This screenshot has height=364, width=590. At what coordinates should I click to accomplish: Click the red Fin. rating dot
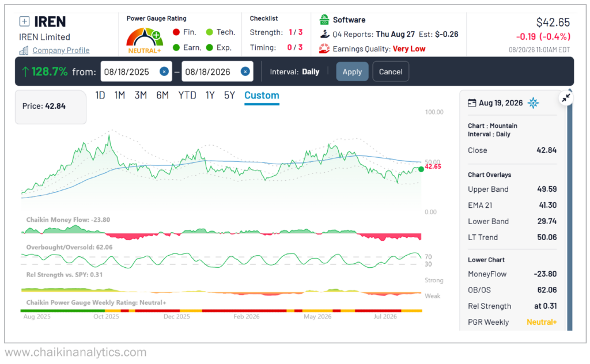(176, 32)
